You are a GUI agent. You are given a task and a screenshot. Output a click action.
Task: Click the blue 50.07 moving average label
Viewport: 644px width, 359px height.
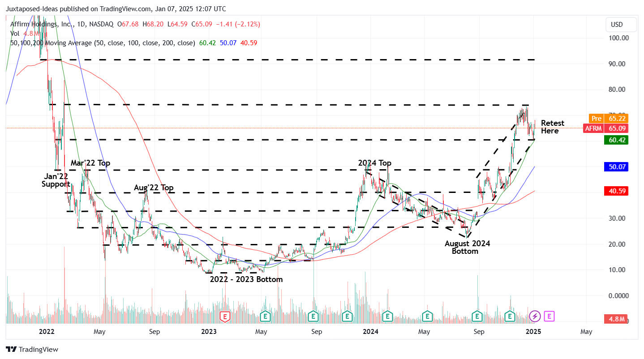616,167
